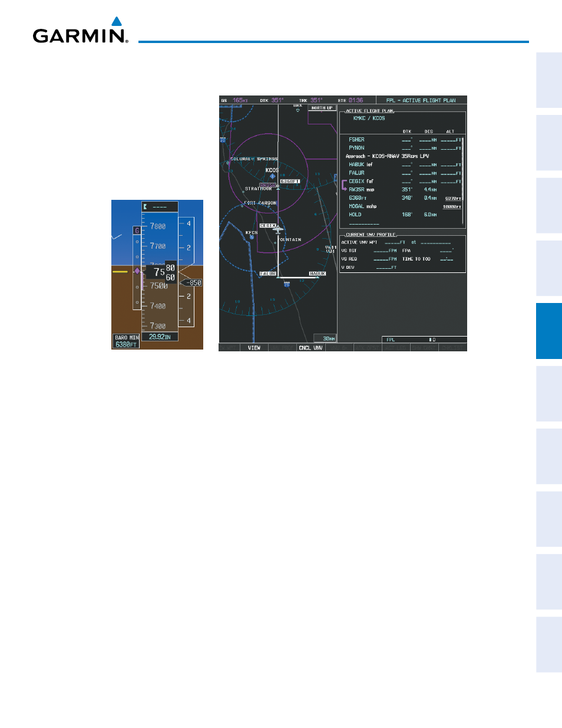The width and height of the screenshot is (562, 728).
Task: Click the 7300 mark on altitude tape
Action: (x=158, y=326)
